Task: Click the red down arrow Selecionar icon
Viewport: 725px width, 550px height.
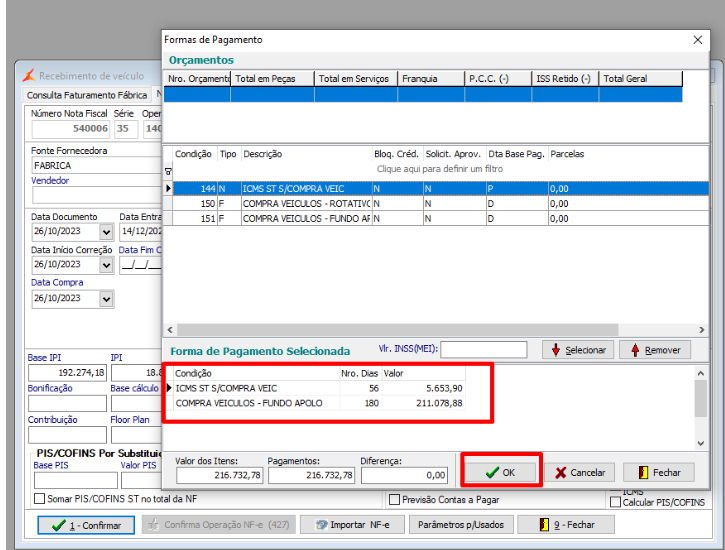Action: [556, 350]
